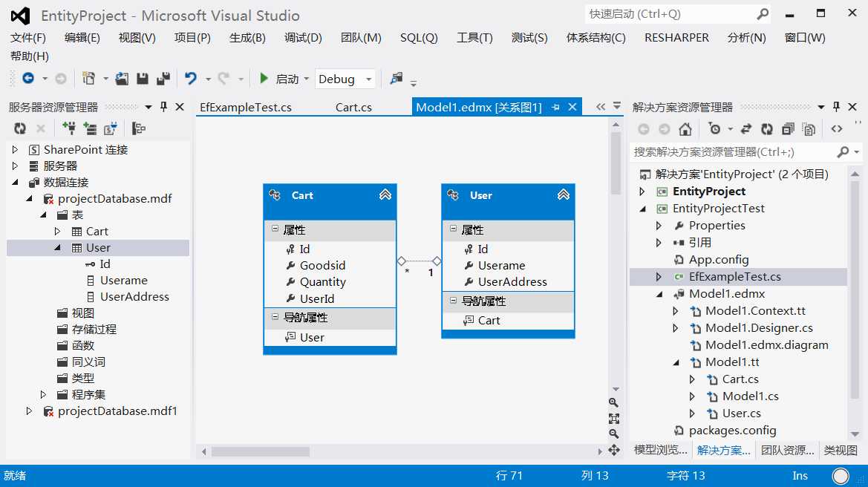Collapse 属性 section of User entity
This screenshot has height=487, width=868.
tap(454, 229)
